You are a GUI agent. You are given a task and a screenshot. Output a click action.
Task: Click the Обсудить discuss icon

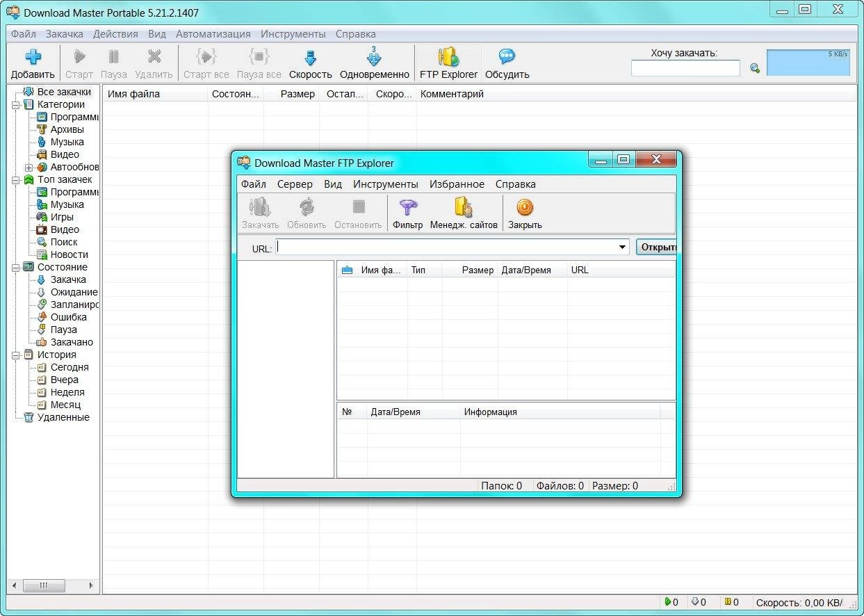click(x=507, y=57)
